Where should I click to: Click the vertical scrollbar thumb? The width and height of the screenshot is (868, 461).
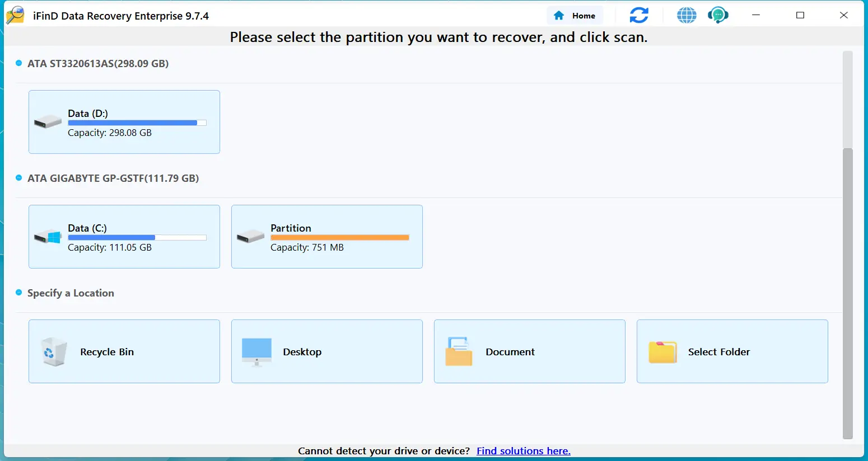tap(848, 294)
